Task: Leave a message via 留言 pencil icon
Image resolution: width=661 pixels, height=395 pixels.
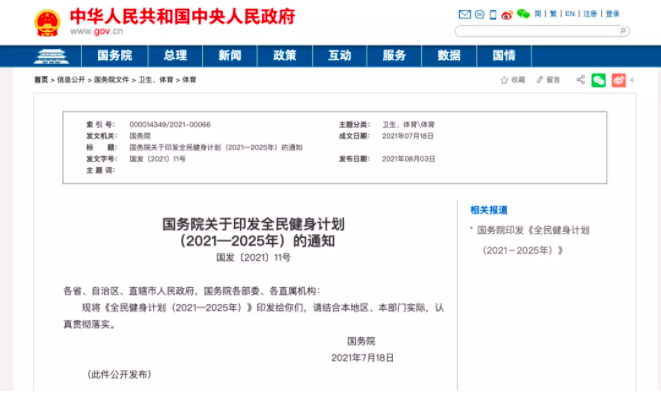Action: pos(548,80)
